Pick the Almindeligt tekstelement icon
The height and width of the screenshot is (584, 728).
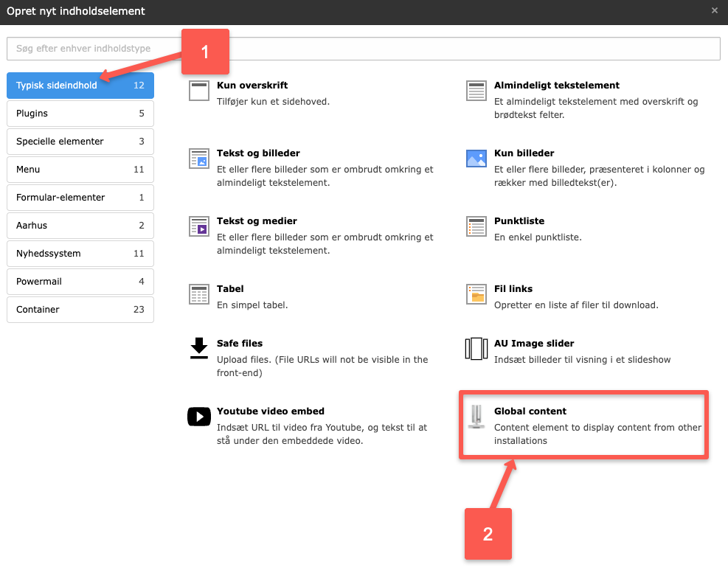476,91
